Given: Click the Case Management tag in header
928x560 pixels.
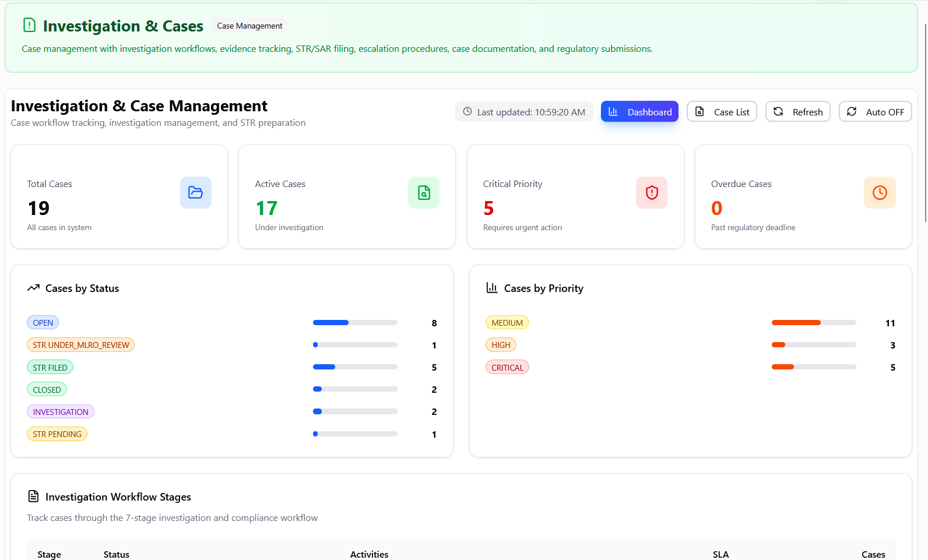Looking at the screenshot, I should click(x=249, y=26).
